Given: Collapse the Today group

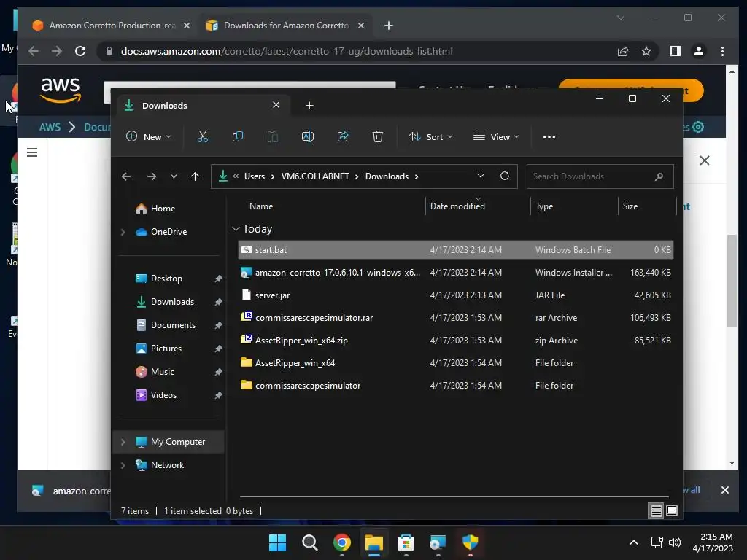Looking at the screenshot, I should pos(236,229).
